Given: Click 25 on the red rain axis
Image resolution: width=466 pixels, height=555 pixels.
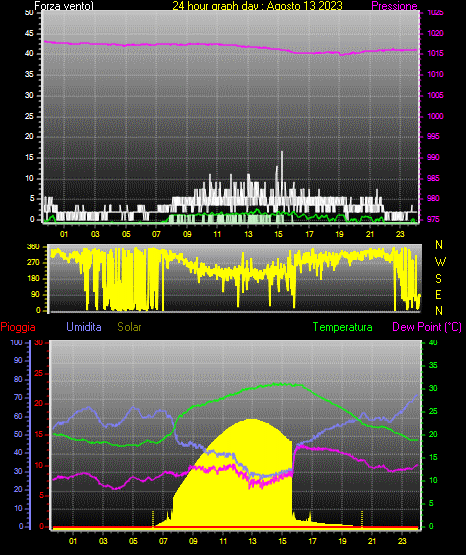Looking at the screenshot, I should pos(38,373).
